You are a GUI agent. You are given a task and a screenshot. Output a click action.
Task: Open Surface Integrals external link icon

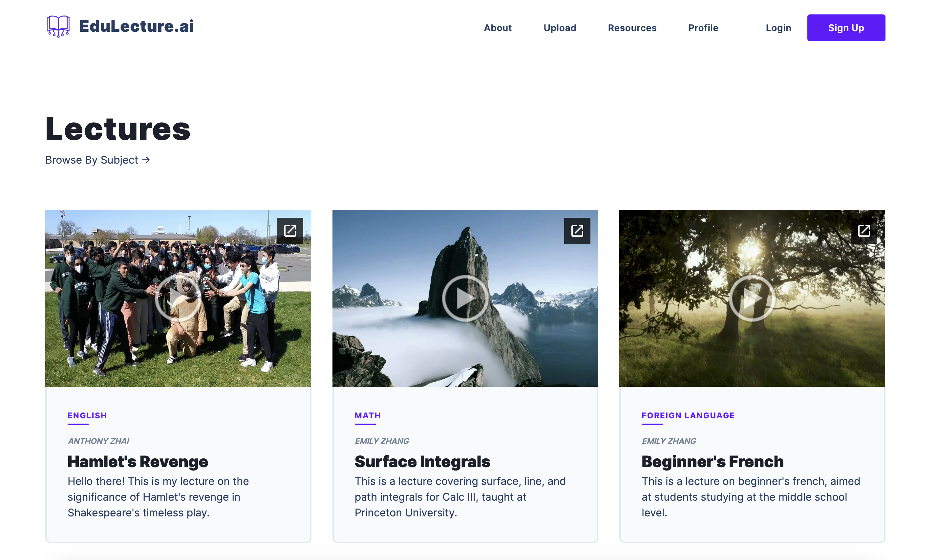click(x=577, y=230)
